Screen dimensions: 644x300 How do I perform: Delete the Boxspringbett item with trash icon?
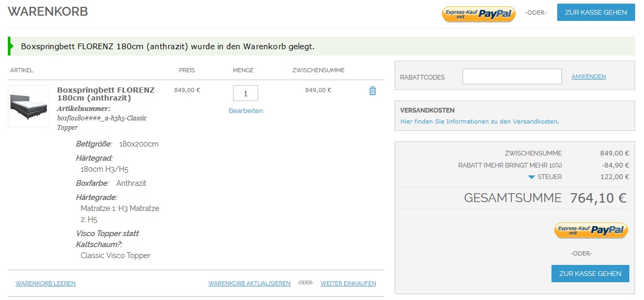coord(373,91)
